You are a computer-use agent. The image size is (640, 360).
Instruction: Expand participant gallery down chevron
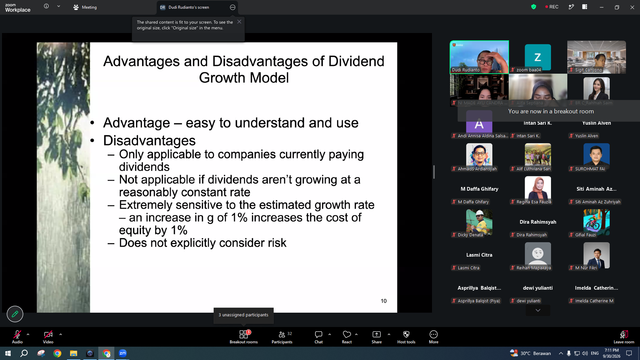click(538, 311)
